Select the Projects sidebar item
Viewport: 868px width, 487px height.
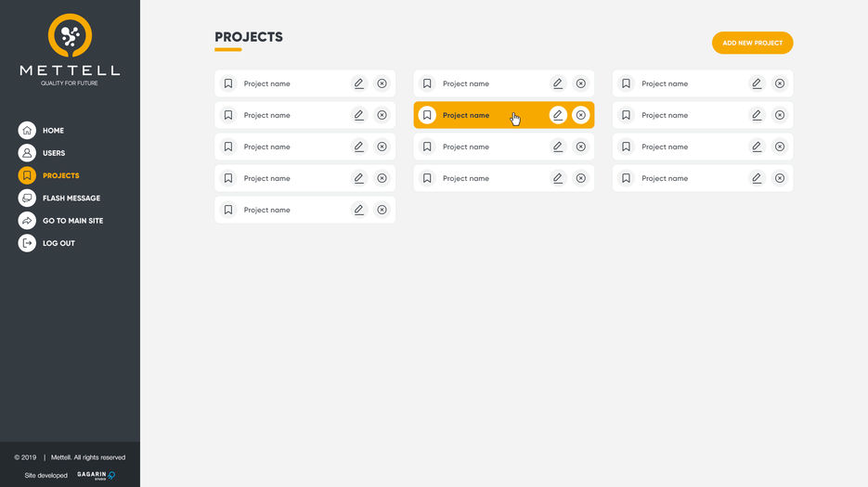point(48,175)
